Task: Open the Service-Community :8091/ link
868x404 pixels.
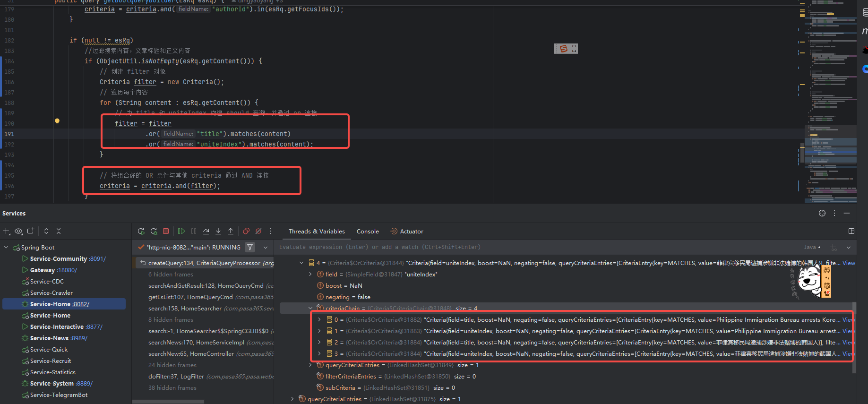Action: [x=97, y=259]
